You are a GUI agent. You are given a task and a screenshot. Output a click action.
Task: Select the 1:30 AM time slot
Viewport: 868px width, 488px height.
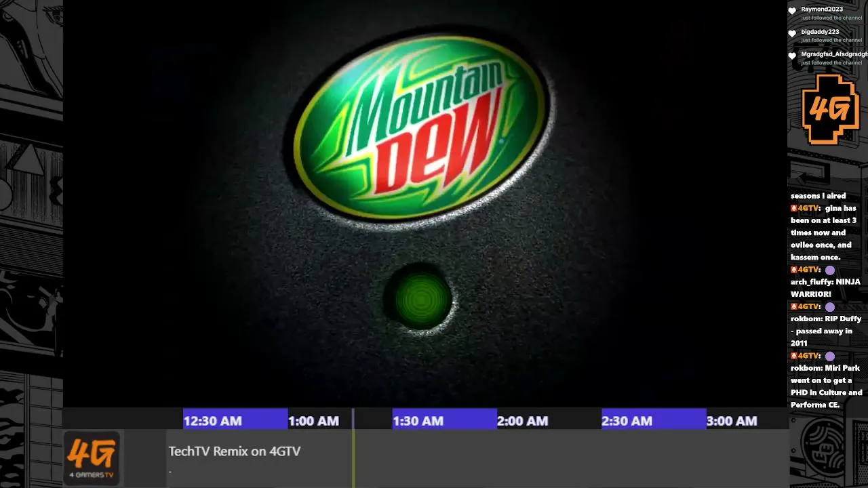click(444, 420)
